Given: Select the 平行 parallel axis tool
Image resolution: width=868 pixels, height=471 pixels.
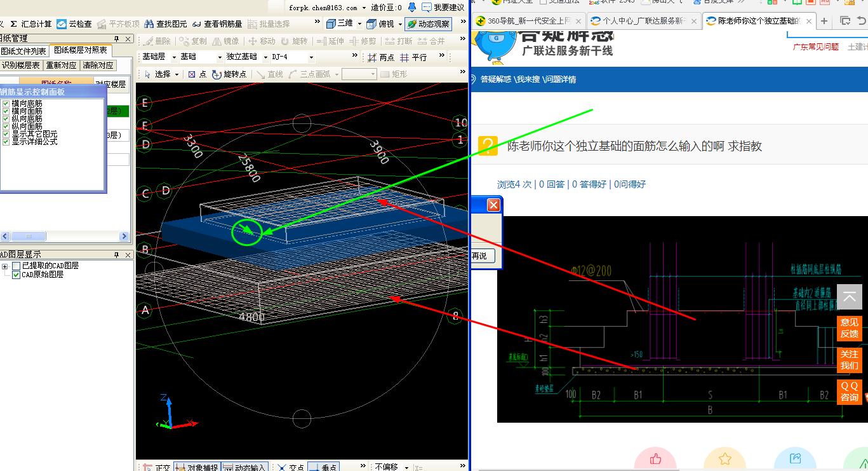Looking at the screenshot, I should (x=413, y=58).
